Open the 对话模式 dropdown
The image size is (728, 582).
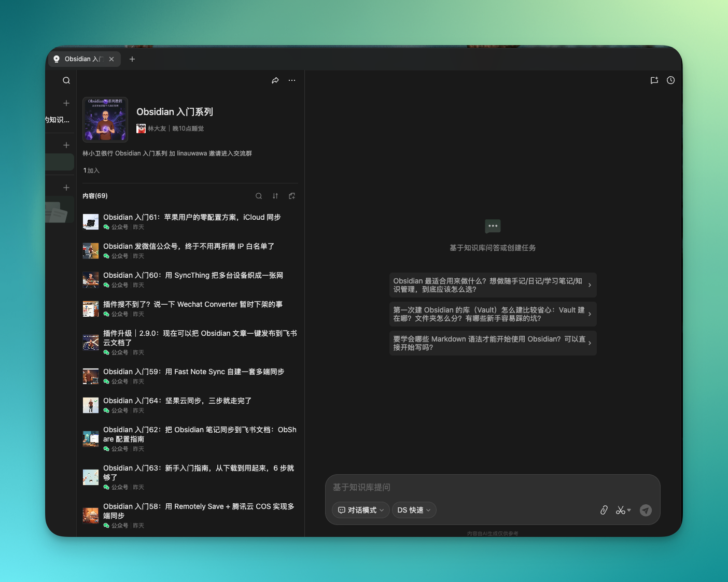361,510
